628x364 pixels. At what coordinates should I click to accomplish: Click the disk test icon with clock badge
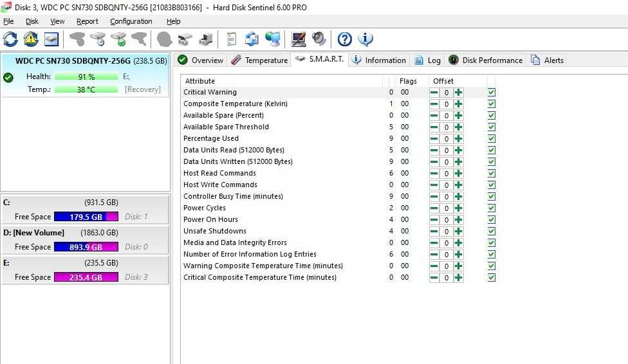[x=98, y=39]
